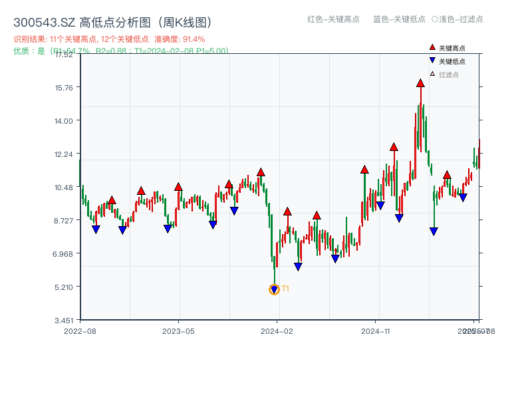Click the small circle before 浅色-过滤点
The height and width of the screenshot is (399, 532).
435,19
